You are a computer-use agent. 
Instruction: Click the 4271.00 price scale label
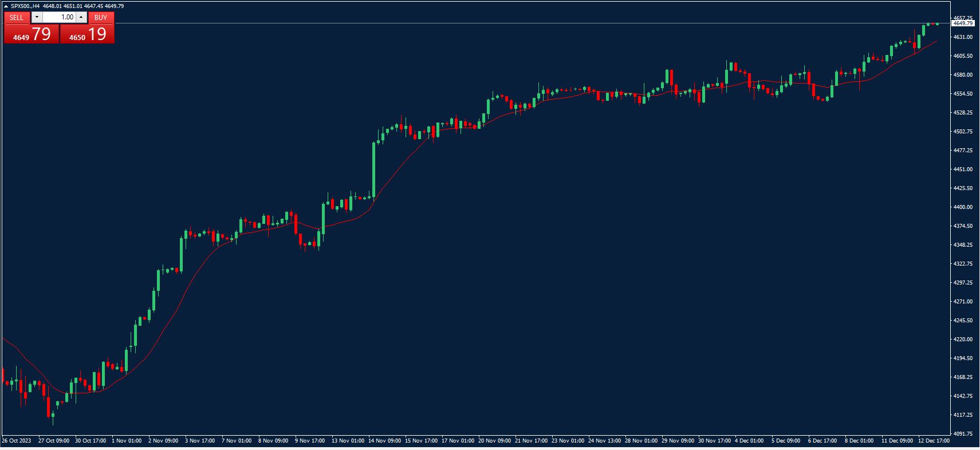963,302
